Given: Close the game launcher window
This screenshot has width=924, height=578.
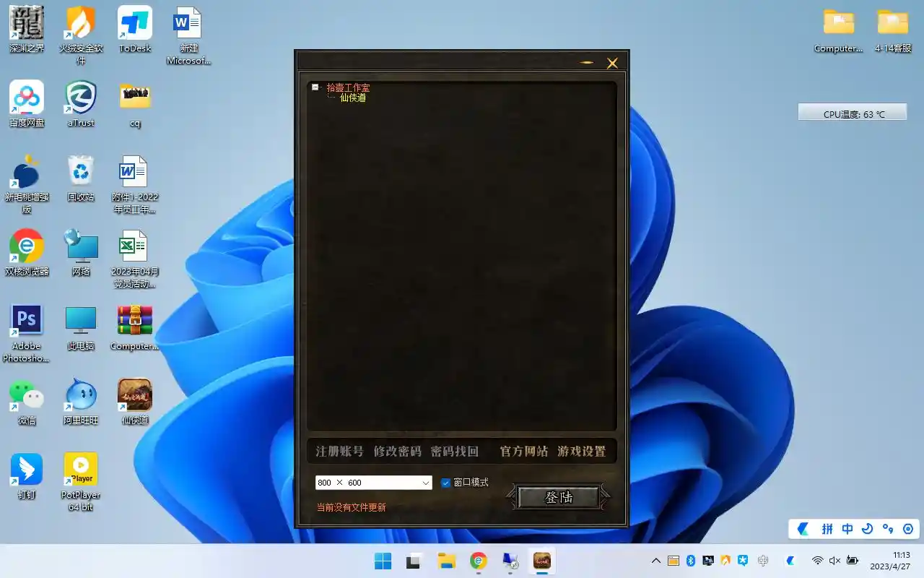Looking at the screenshot, I should (x=612, y=63).
